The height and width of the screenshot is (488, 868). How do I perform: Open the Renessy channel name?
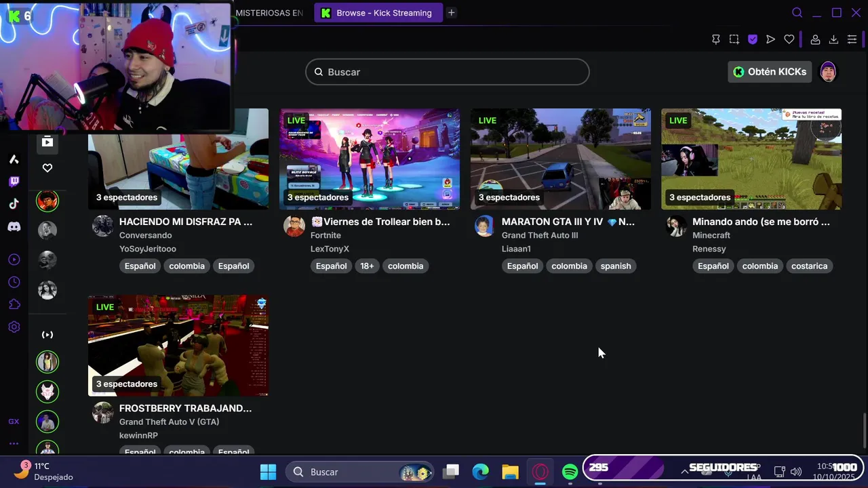(709, 249)
